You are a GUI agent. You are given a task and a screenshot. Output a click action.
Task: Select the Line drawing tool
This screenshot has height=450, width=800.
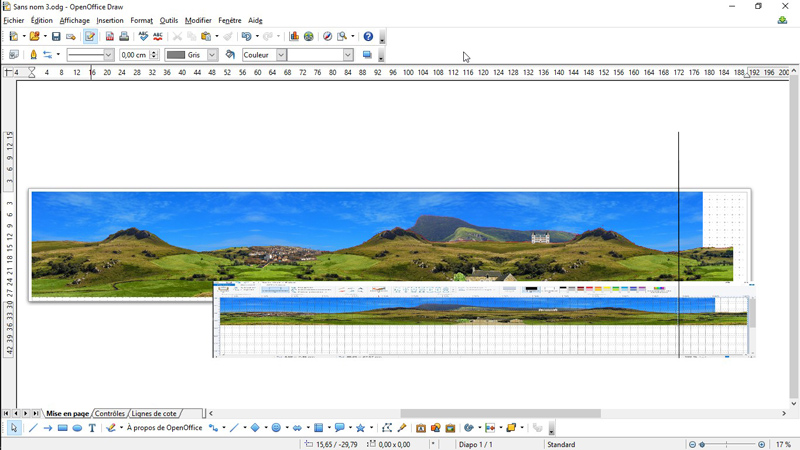32,428
